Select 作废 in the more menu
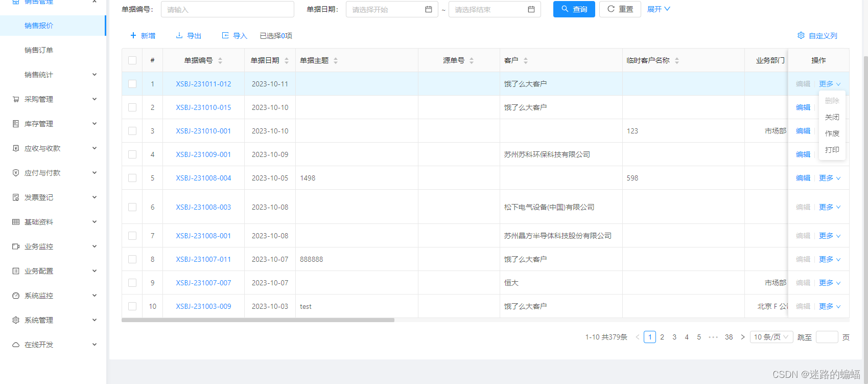 (x=832, y=133)
